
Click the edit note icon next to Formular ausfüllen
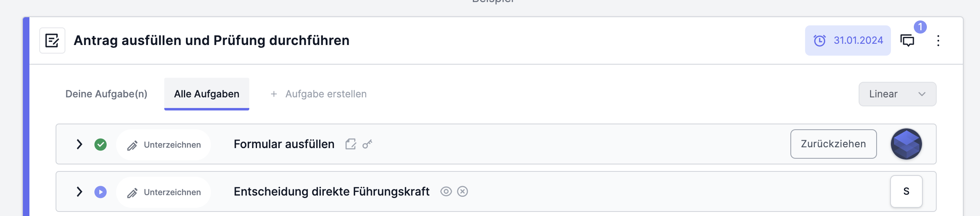click(351, 144)
